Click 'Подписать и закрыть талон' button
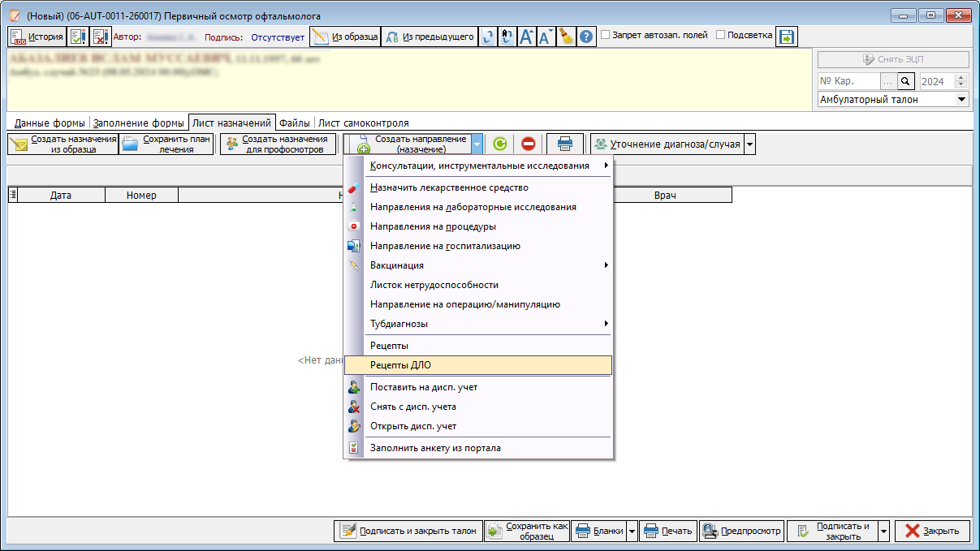This screenshot has width=980, height=551. (408, 531)
